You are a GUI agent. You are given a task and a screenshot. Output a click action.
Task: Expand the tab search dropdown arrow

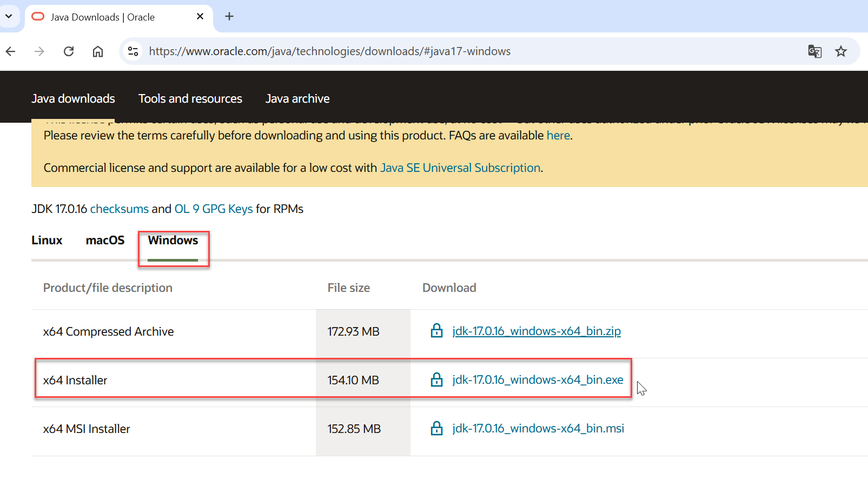(x=9, y=16)
